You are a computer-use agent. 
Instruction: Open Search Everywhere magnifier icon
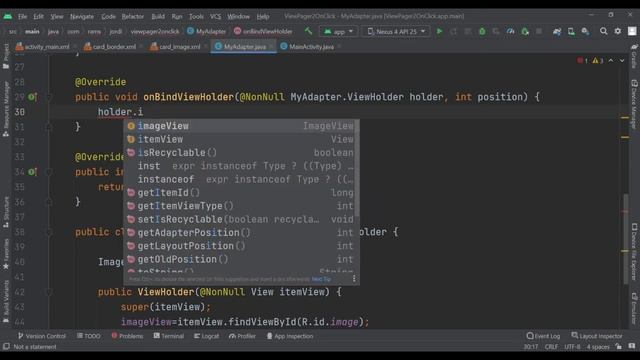(x=603, y=31)
